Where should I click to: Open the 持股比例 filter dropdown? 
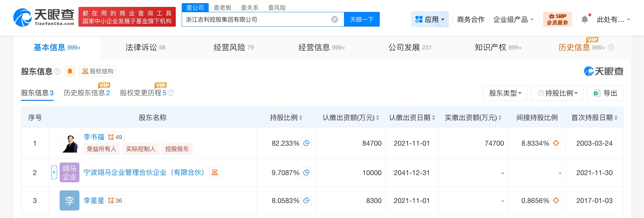click(557, 93)
